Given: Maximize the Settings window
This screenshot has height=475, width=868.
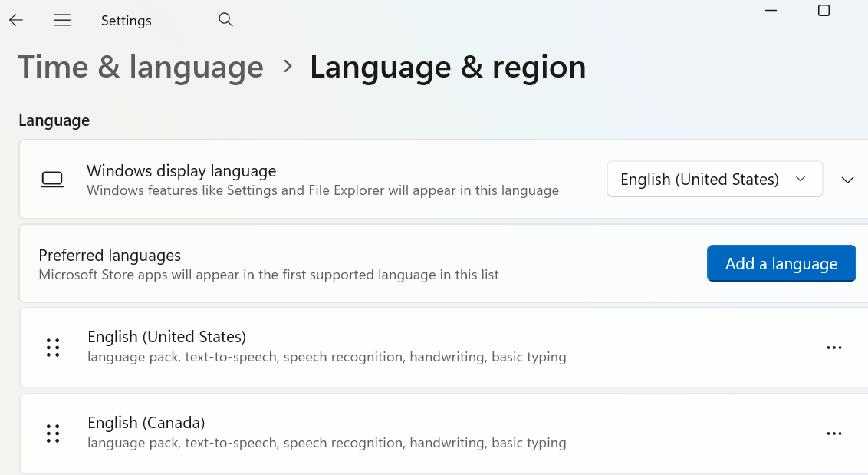Looking at the screenshot, I should [x=824, y=11].
